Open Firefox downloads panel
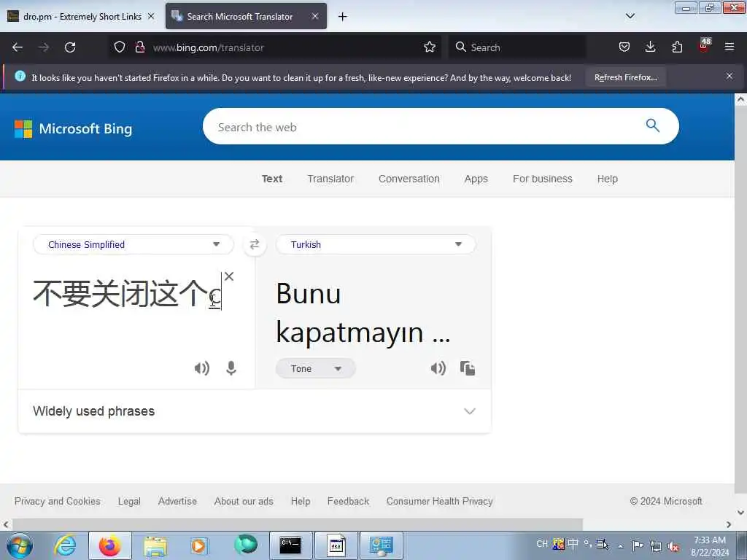Screen dimensions: 747x560 click(x=650, y=47)
